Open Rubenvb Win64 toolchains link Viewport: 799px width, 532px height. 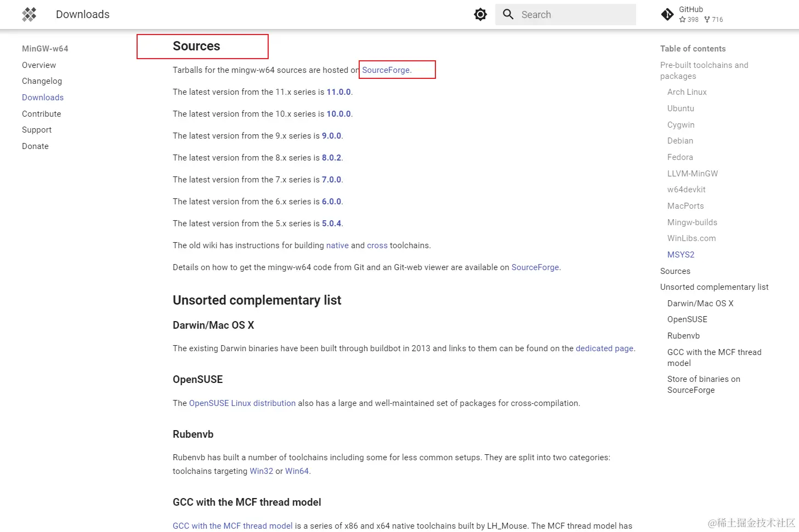[x=297, y=471]
